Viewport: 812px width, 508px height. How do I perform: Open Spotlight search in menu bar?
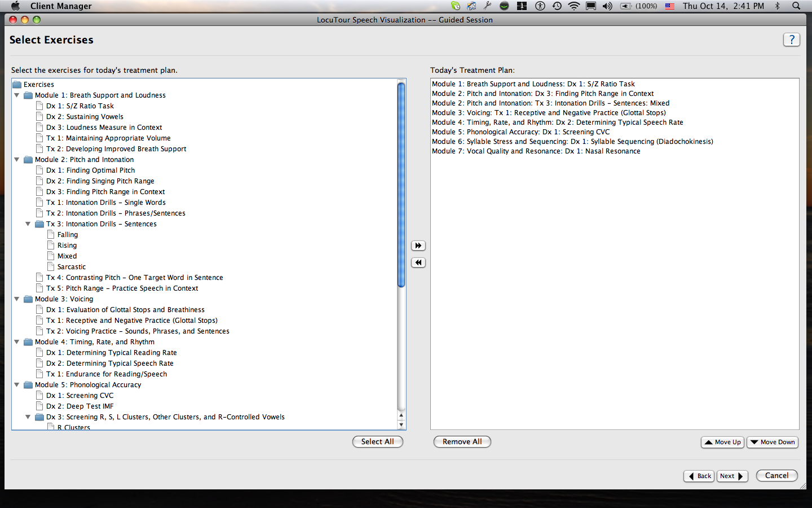point(796,6)
